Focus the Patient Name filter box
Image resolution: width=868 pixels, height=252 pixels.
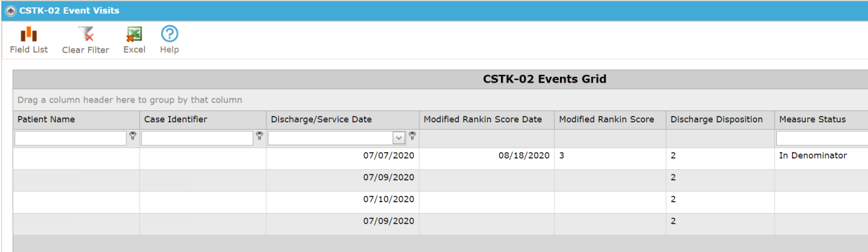coord(71,138)
